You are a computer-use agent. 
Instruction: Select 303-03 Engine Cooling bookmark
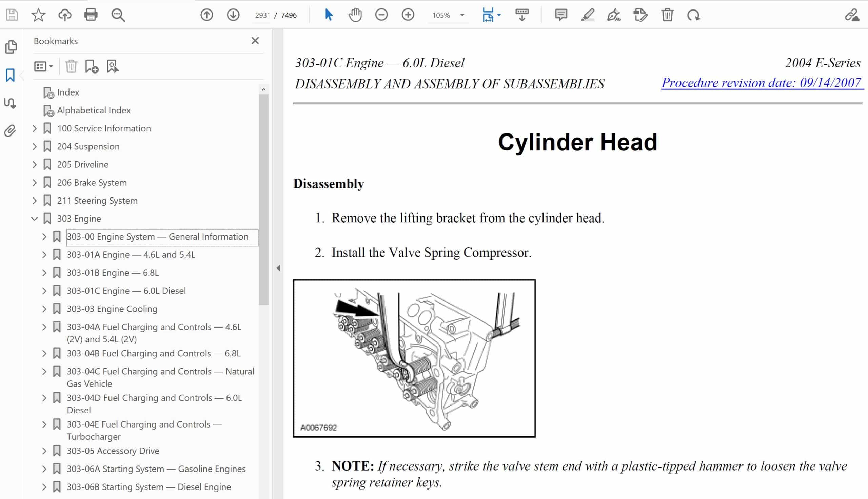112,309
